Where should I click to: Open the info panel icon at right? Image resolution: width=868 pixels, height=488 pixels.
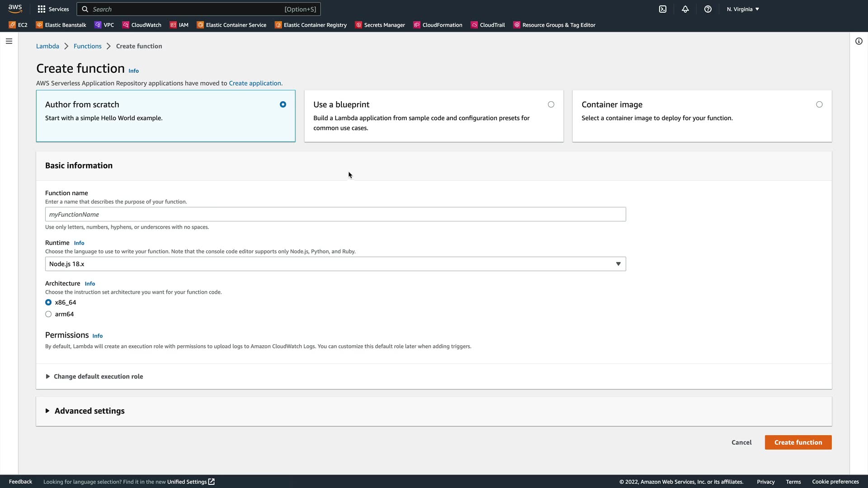point(859,41)
